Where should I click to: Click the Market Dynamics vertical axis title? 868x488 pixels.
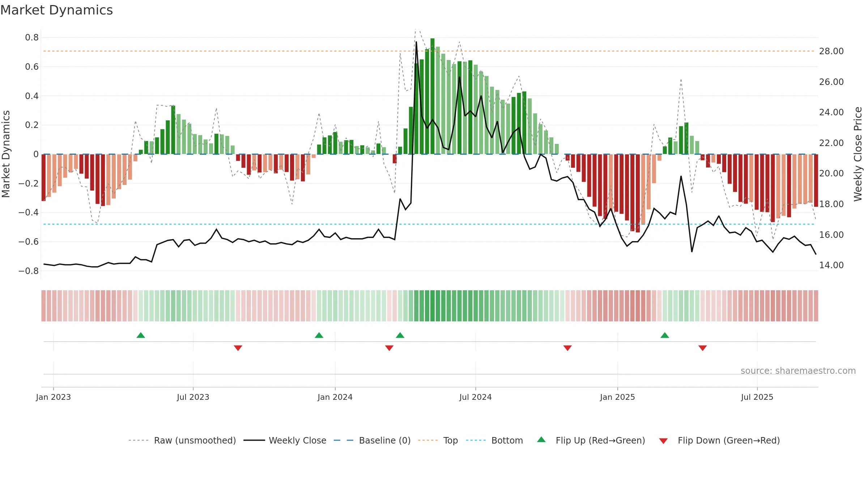[x=6, y=154]
